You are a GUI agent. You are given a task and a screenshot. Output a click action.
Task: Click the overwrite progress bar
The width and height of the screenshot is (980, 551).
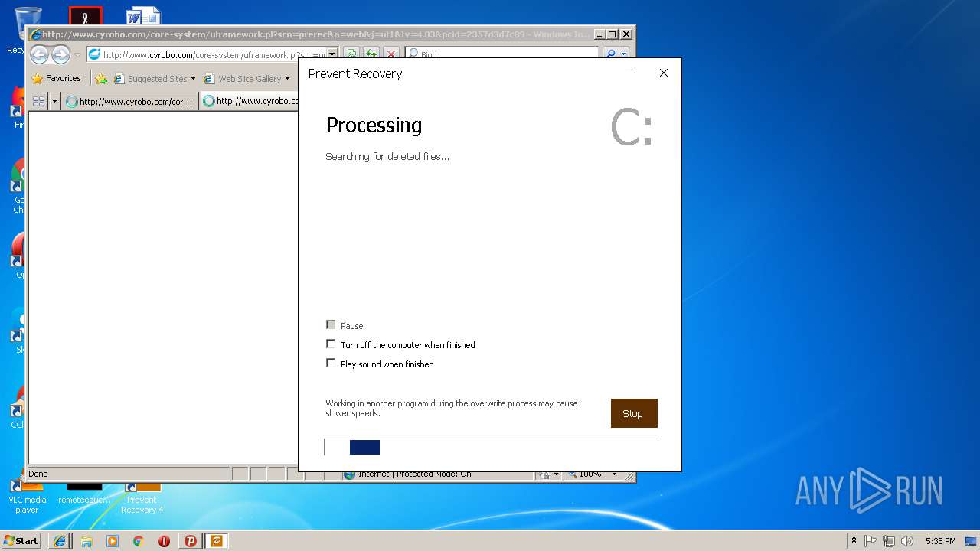pos(491,447)
